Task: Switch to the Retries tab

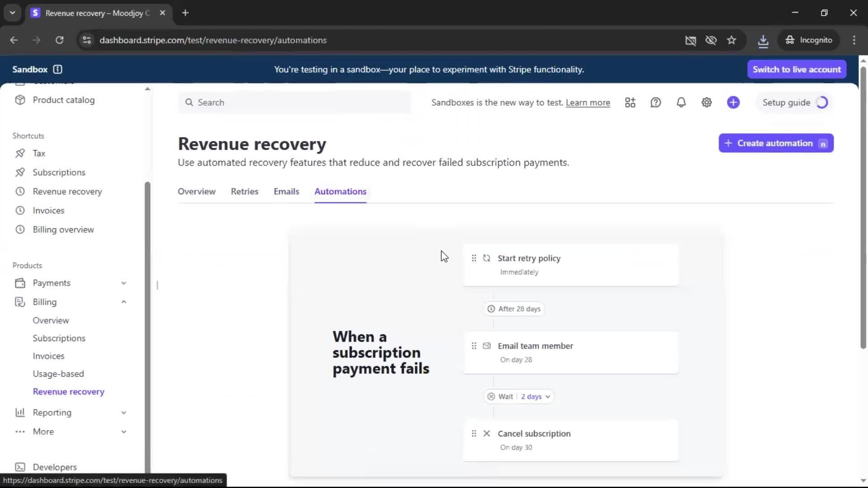Action: pyautogui.click(x=245, y=192)
